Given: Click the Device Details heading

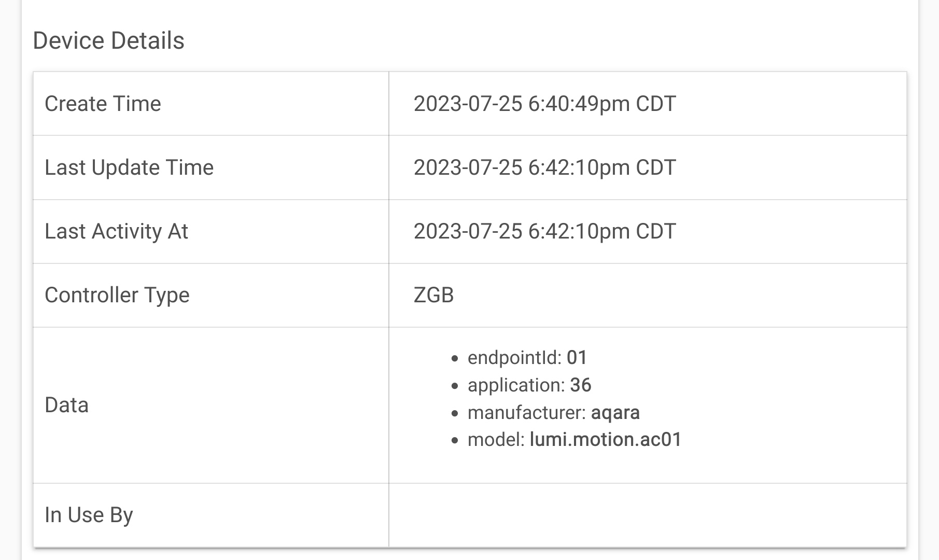Looking at the screenshot, I should tap(108, 40).
